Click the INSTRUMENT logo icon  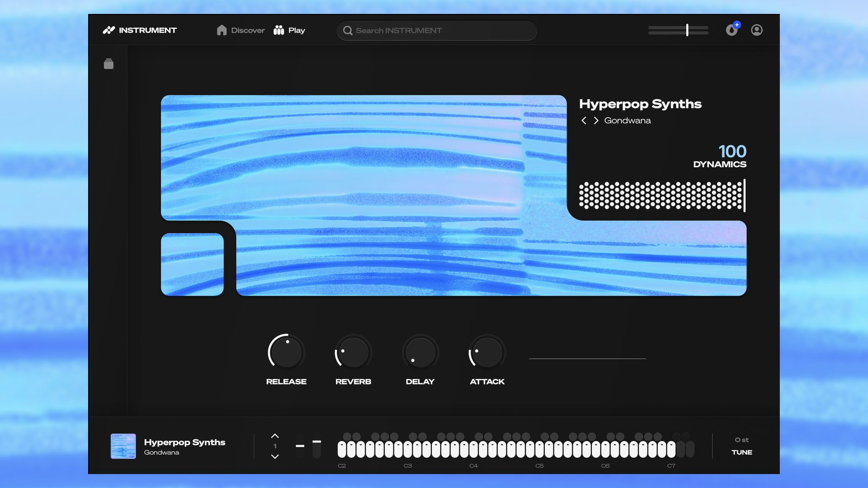pos(108,30)
